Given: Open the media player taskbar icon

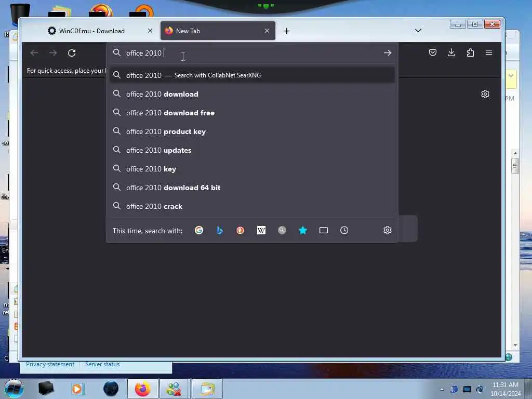Looking at the screenshot, I should coord(77,389).
